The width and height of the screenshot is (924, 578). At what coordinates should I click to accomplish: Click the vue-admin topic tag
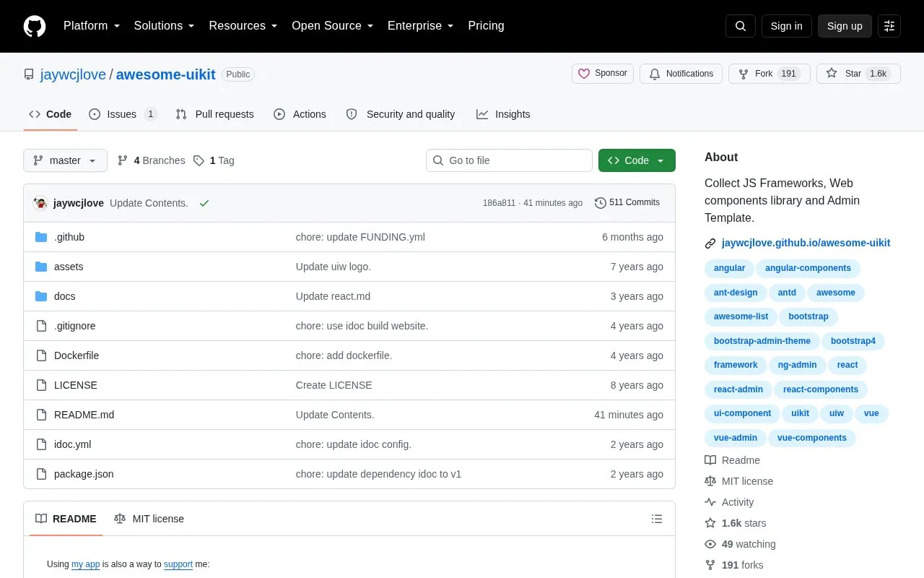pyautogui.click(x=736, y=438)
